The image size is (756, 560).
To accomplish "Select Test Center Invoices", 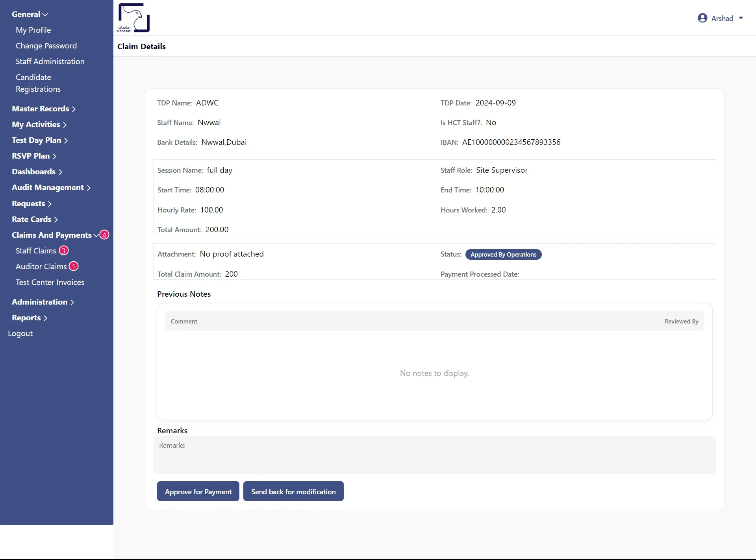I will tap(50, 282).
